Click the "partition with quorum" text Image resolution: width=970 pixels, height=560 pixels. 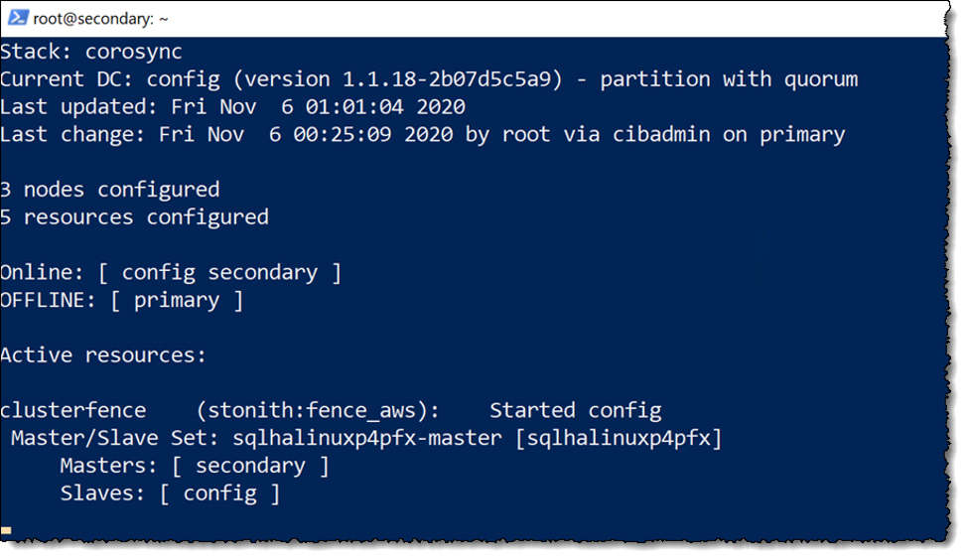[x=729, y=79]
